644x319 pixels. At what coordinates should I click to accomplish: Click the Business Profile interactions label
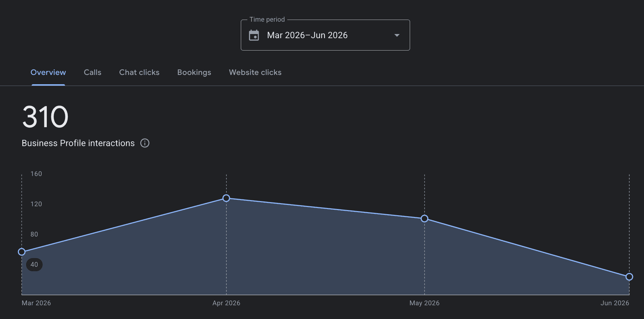click(x=78, y=143)
